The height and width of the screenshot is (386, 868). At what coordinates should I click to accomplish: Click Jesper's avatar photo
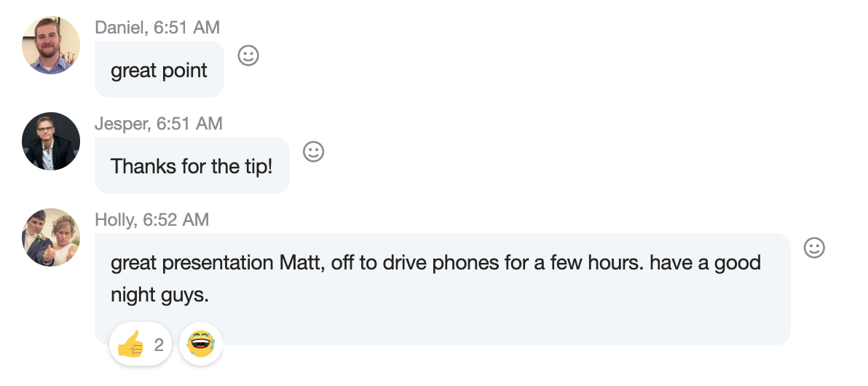coord(51,141)
